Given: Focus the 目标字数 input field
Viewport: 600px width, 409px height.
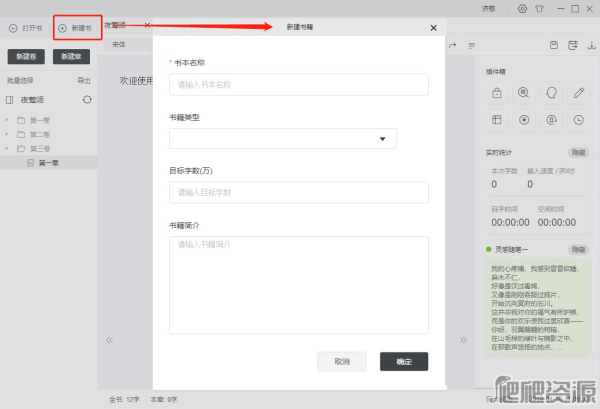Looking at the screenshot, I should point(299,192).
